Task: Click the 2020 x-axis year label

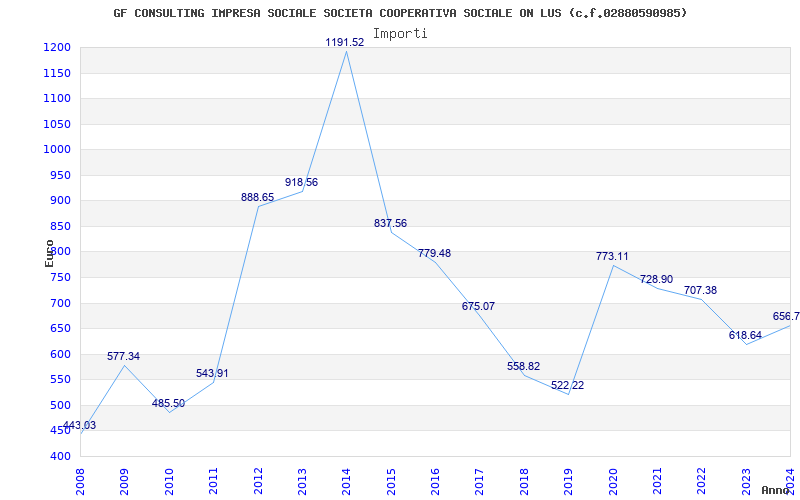Action: point(613,481)
